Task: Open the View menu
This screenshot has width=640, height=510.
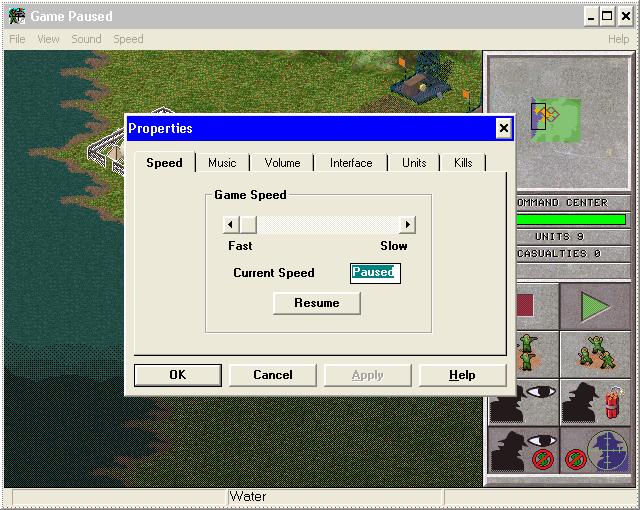Action: (x=48, y=39)
